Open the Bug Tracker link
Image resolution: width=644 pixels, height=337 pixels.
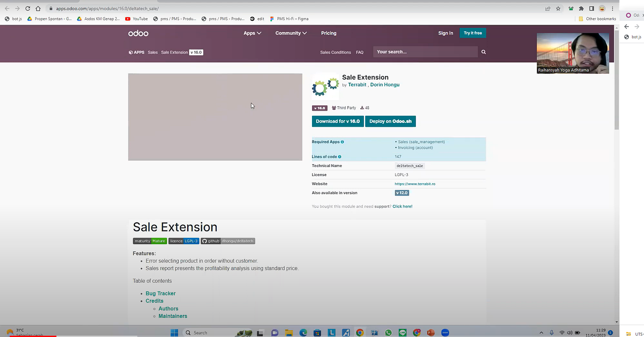(160, 293)
